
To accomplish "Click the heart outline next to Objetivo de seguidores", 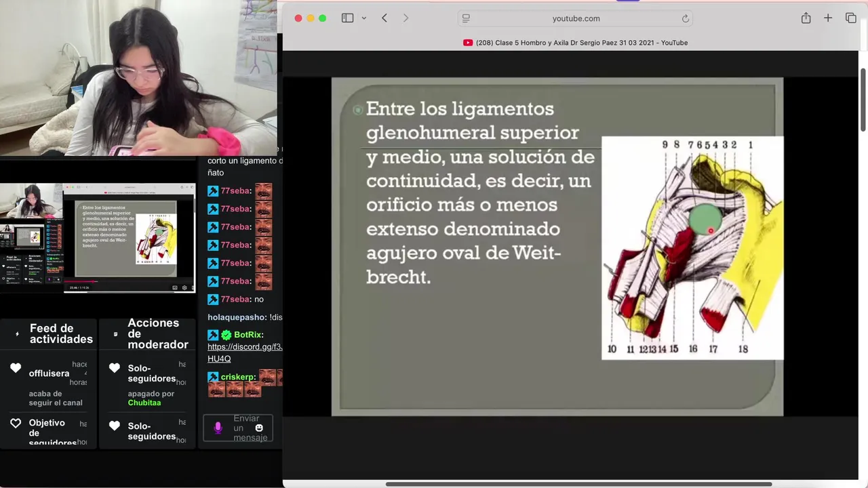I will coord(16,423).
